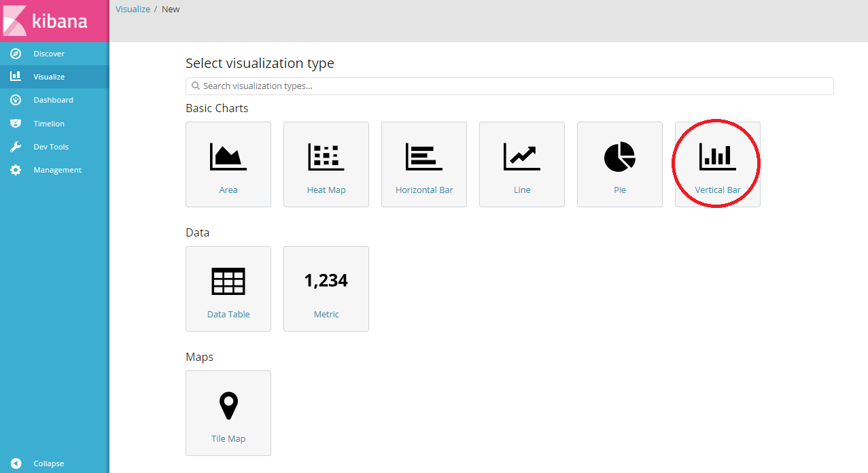Select the circled Vertical Bar chart
Viewport: 868px width, 473px height.
point(717,164)
